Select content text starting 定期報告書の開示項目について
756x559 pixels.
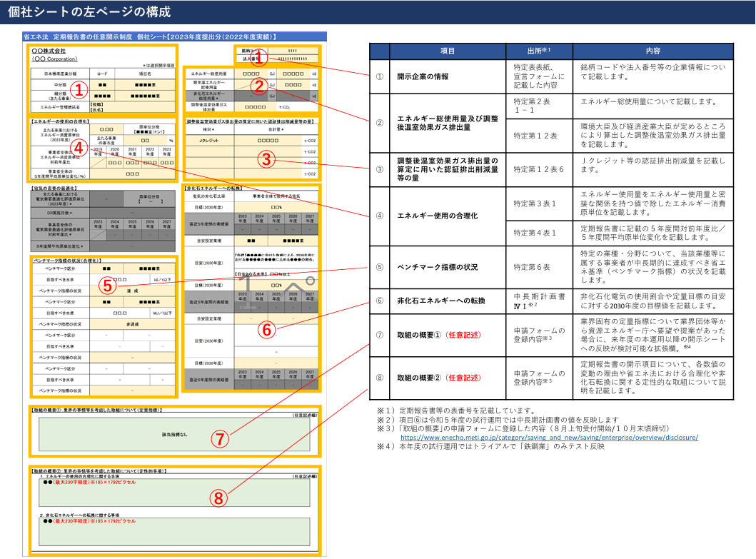[x=652, y=378]
